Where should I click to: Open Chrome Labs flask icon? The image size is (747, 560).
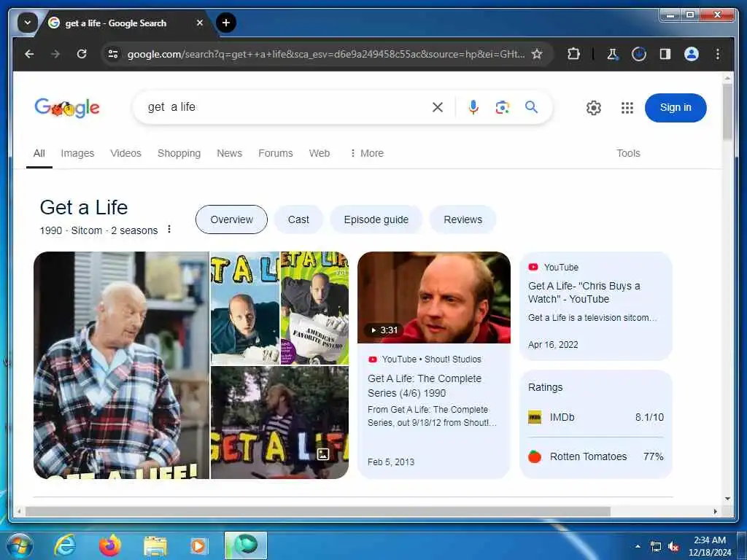[x=612, y=54]
